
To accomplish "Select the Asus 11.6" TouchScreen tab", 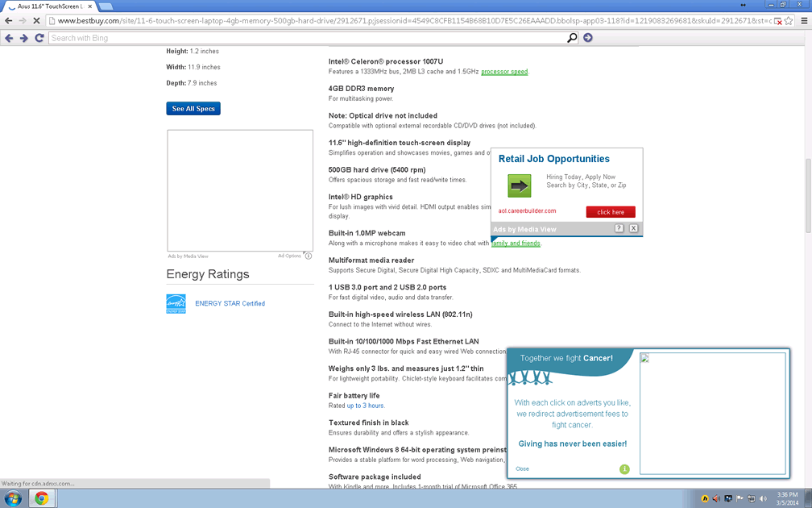I will [50, 6].
